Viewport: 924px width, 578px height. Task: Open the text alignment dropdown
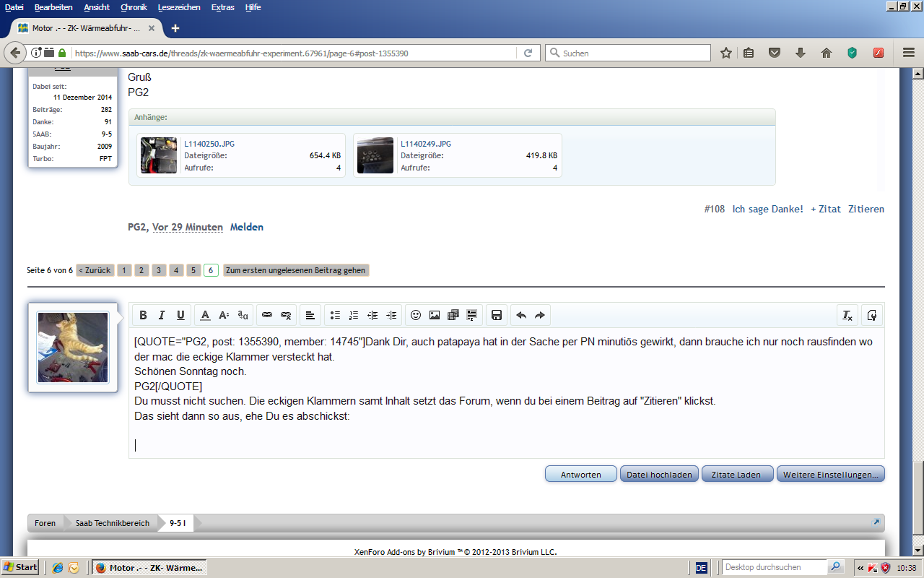[x=310, y=315]
